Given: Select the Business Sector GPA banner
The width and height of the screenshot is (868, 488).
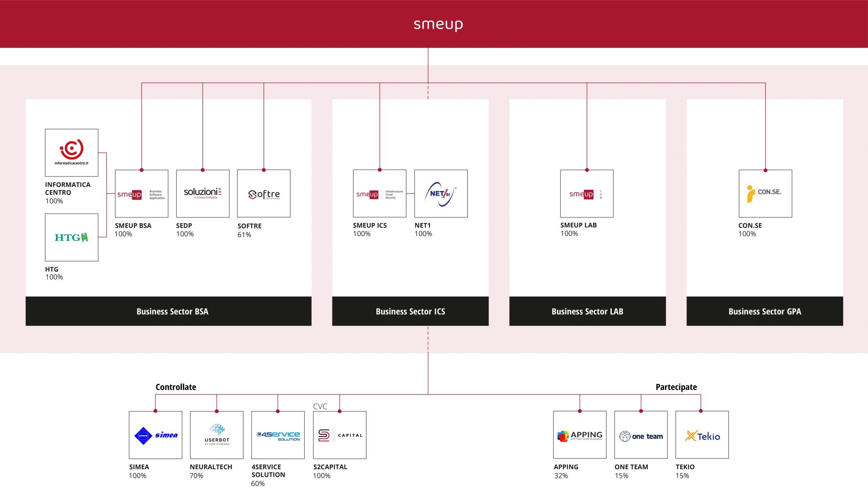Looking at the screenshot, I should (x=765, y=311).
